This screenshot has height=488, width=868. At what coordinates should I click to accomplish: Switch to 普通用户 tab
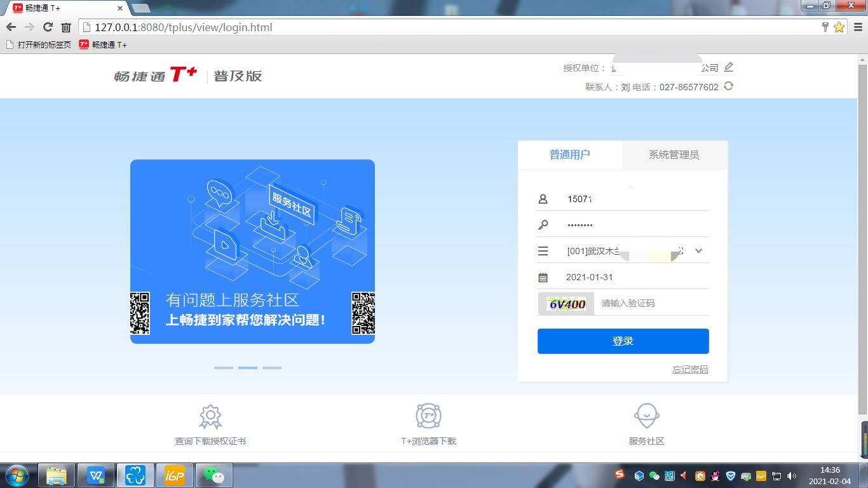pyautogui.click(x=570, y=154)
